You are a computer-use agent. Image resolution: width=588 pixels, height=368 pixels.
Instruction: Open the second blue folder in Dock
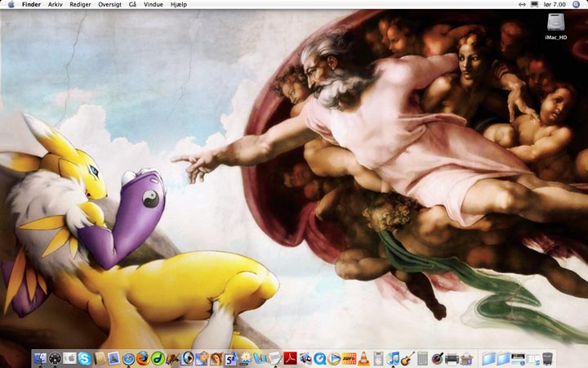[x=503, y=359]
